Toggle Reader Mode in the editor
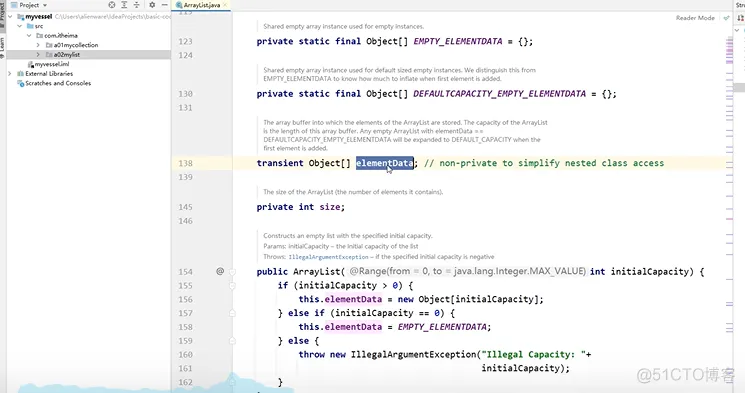Viewport: 745px width, 393px height. tap(695, 18)
